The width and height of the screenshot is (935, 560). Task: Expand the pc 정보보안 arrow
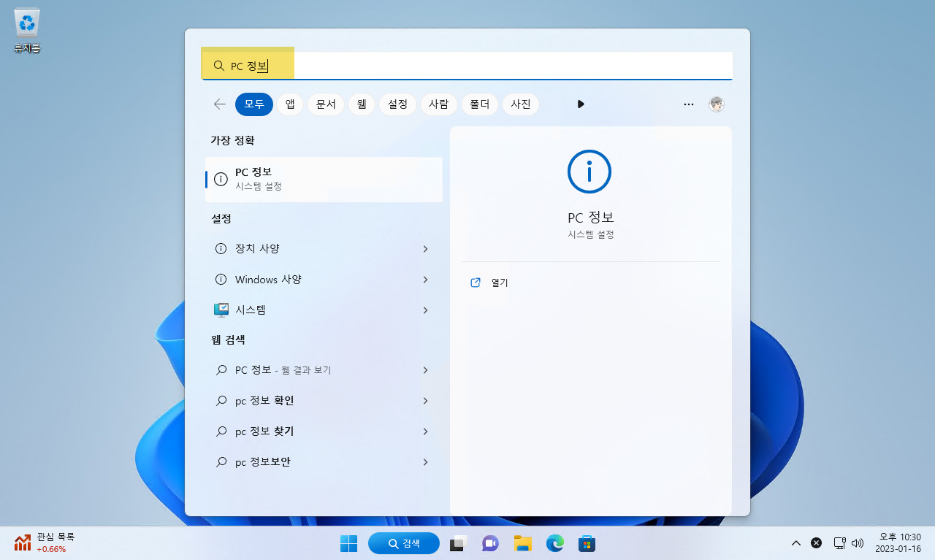point(425,462)
